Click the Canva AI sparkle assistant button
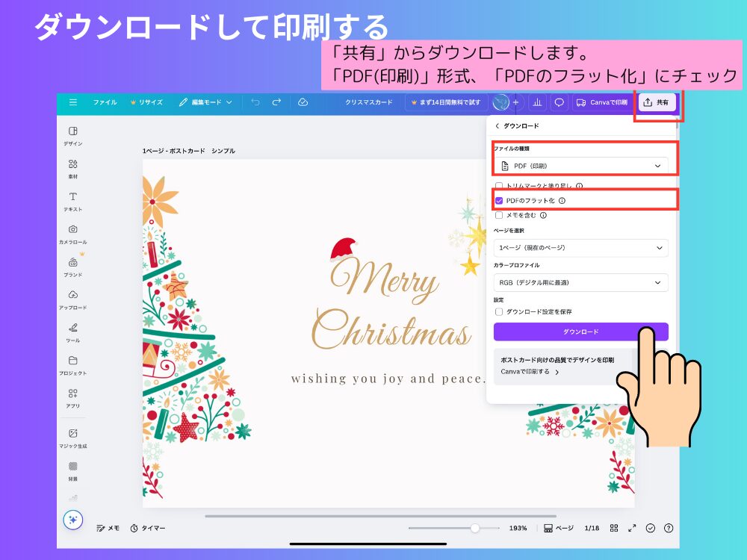The height and width of the screenshot is (560, 747). pyautogui.click(x=73, y=520)
